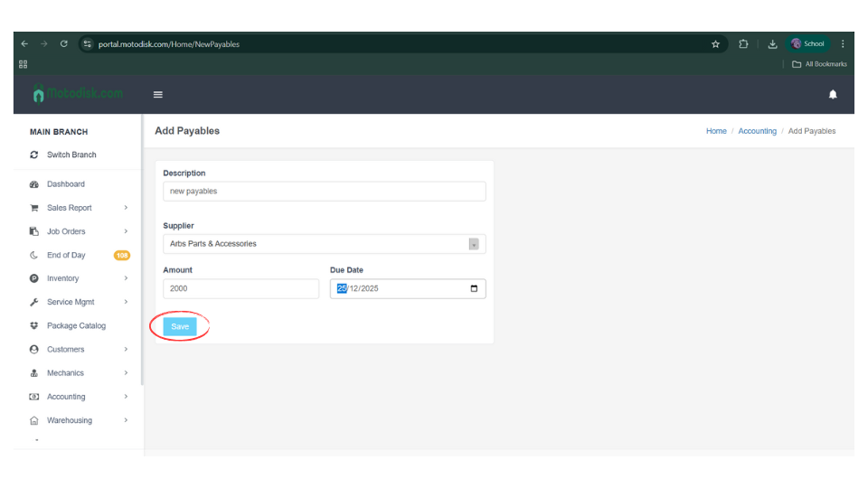Click the Motodisk.com logo
This screenshot has width=868, height=488.
coord(78,93)
